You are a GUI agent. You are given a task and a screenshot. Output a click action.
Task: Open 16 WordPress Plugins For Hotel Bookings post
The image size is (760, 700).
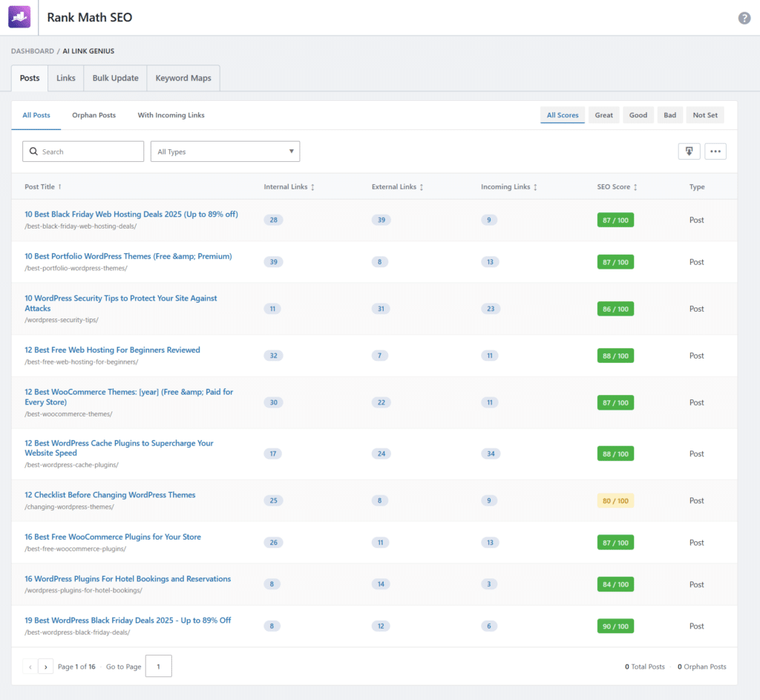[128, 579]
